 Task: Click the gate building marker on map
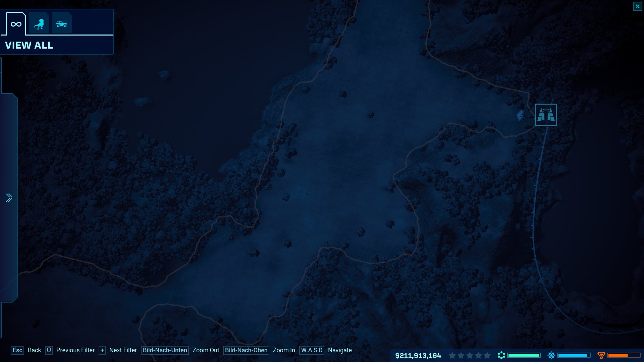546,115
